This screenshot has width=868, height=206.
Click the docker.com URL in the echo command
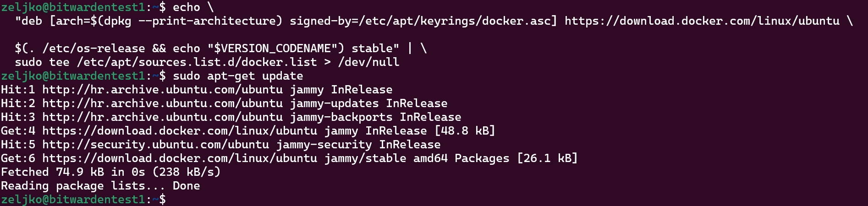tap(702, 21)
